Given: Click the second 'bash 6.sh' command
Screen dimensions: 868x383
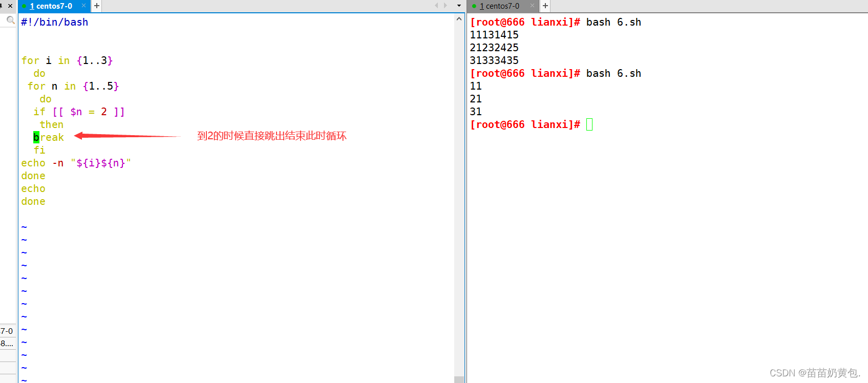Looking at the screenshot, I should pyautogui.click(x=613, y=73).
